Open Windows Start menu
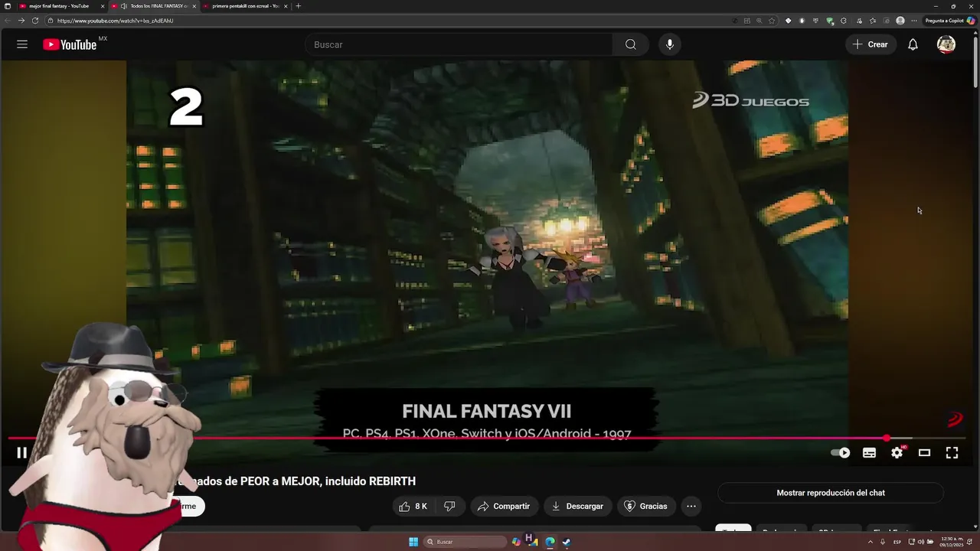980x551 pixels. [413, 542]
